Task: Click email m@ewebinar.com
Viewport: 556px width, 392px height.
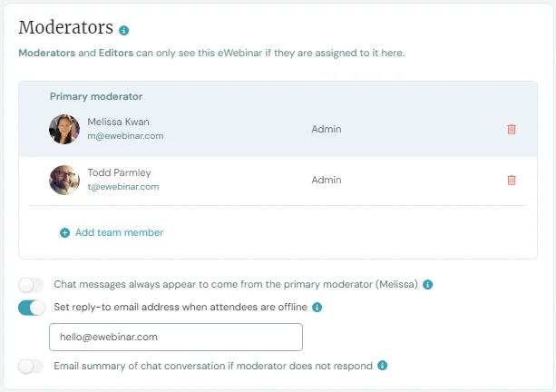Action: 125,136
